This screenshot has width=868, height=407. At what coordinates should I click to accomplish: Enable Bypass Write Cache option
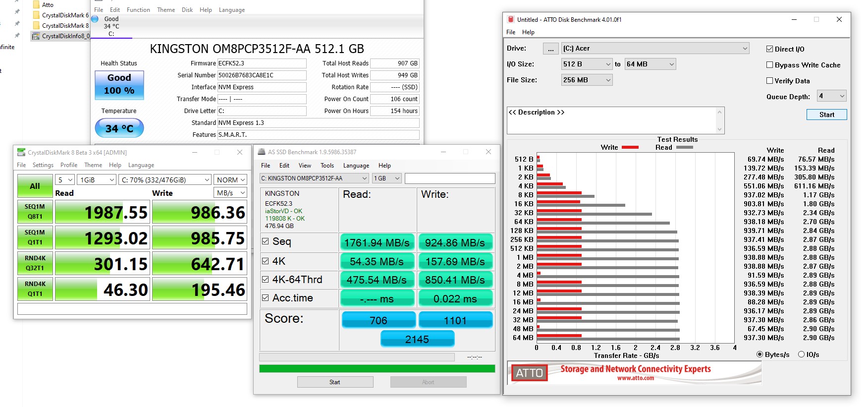769,65
